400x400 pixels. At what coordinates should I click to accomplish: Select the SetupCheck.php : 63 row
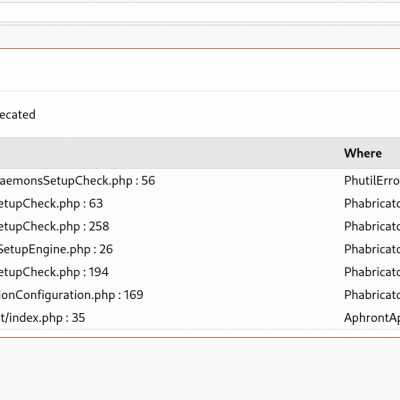(51, 204)
